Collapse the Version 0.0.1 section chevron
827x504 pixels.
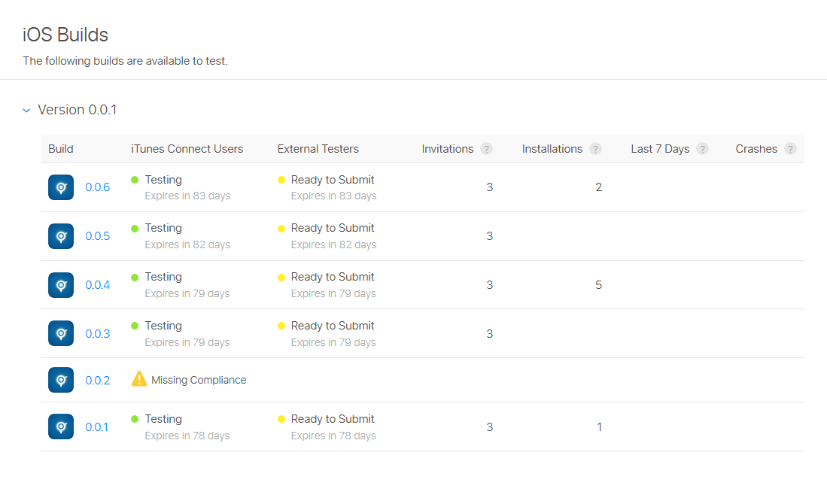[x=26, y=110]
